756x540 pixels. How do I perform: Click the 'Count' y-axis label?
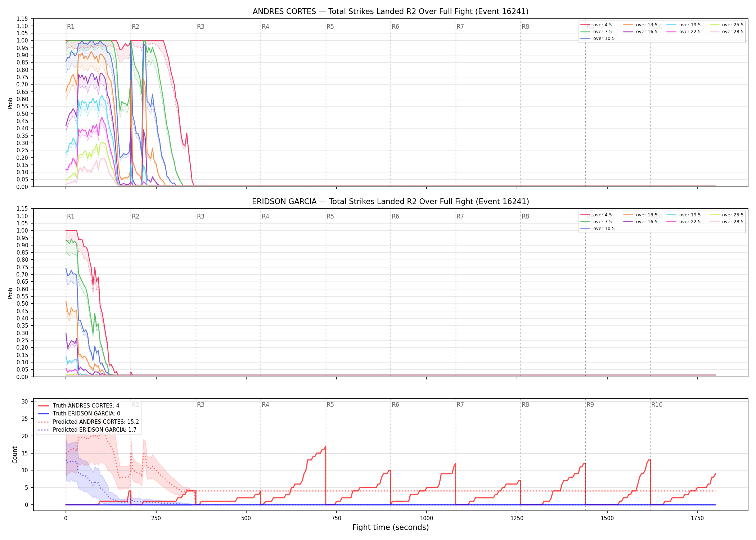tap(15, 455)
